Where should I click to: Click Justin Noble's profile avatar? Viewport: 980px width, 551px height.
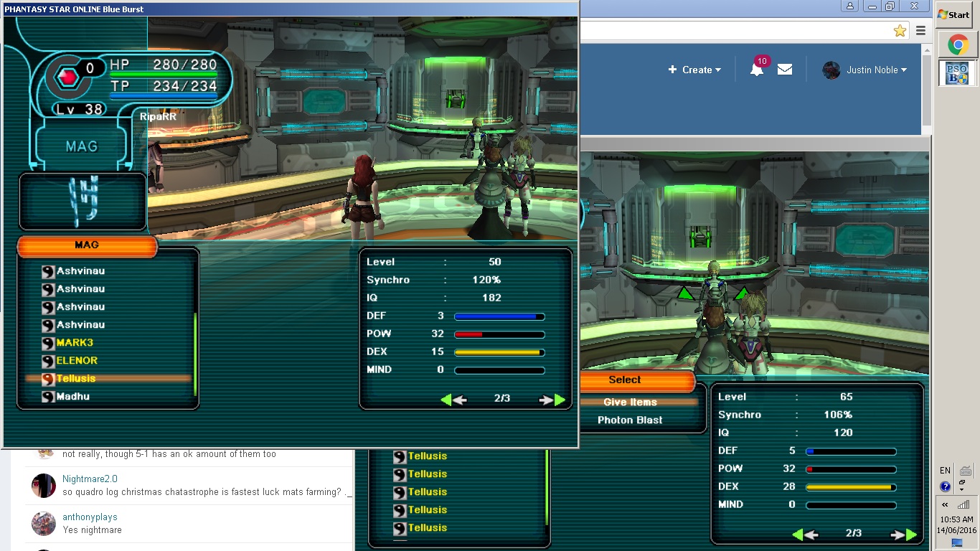coord(831,70)
